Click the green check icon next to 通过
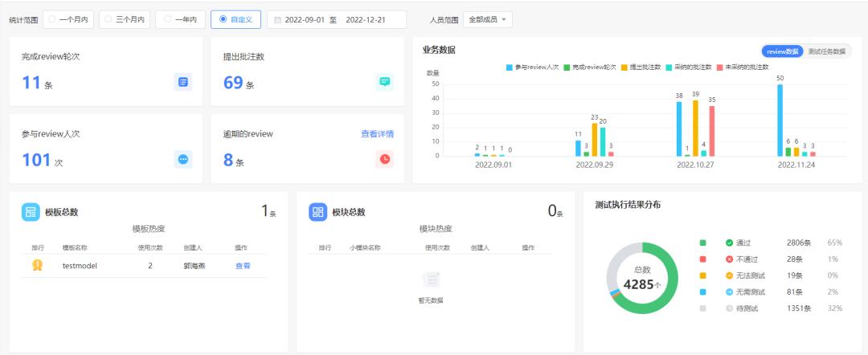This screenshot has width=868, height=355. pyautogui.click(x=729, y=243)
